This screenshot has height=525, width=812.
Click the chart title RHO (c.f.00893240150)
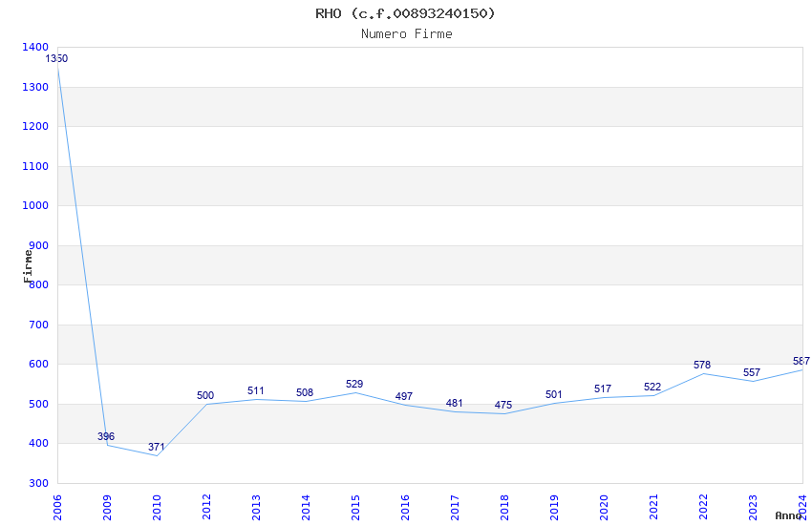[x=405, y=13]
